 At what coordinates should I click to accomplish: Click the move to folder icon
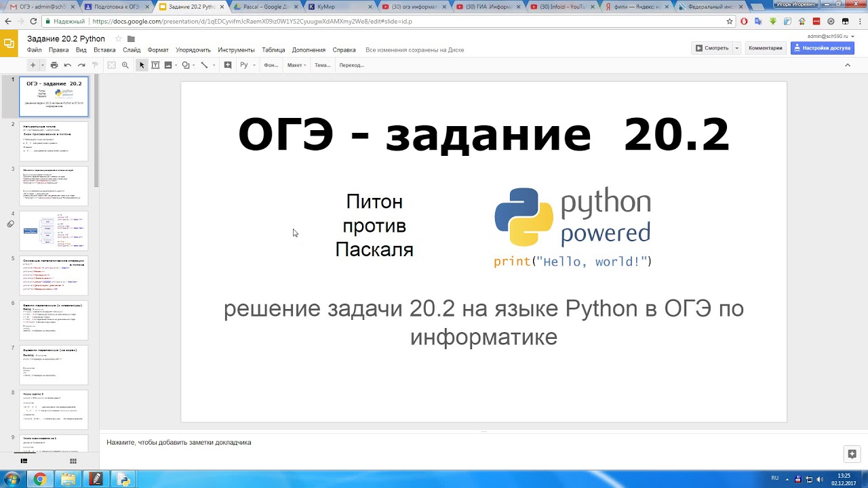pyautogui.click(x=131, y=39)
